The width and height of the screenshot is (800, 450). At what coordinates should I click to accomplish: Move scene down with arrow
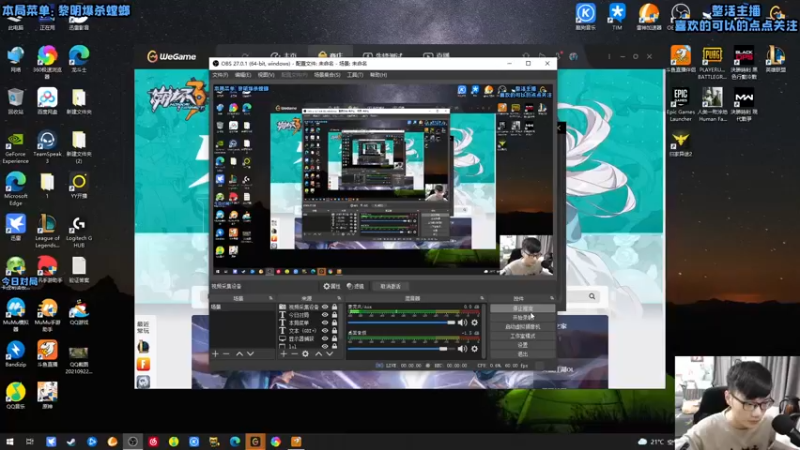click(251, 354)
